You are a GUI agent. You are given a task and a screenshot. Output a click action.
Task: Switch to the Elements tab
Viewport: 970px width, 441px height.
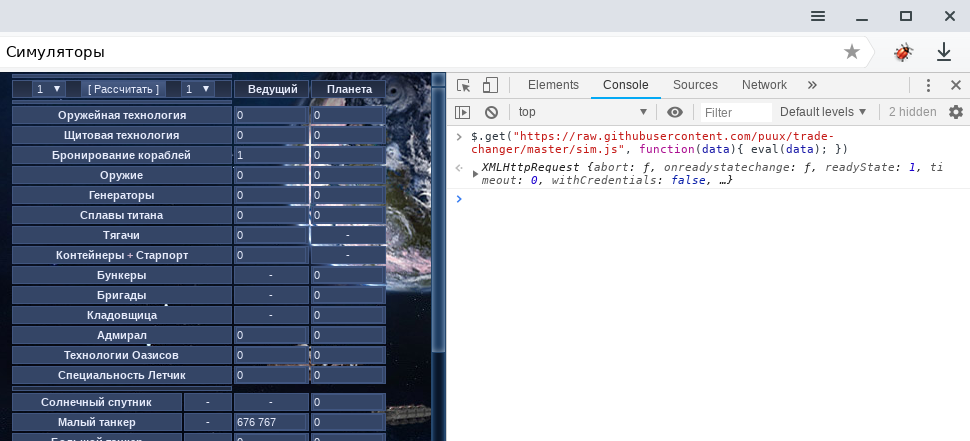553,86
